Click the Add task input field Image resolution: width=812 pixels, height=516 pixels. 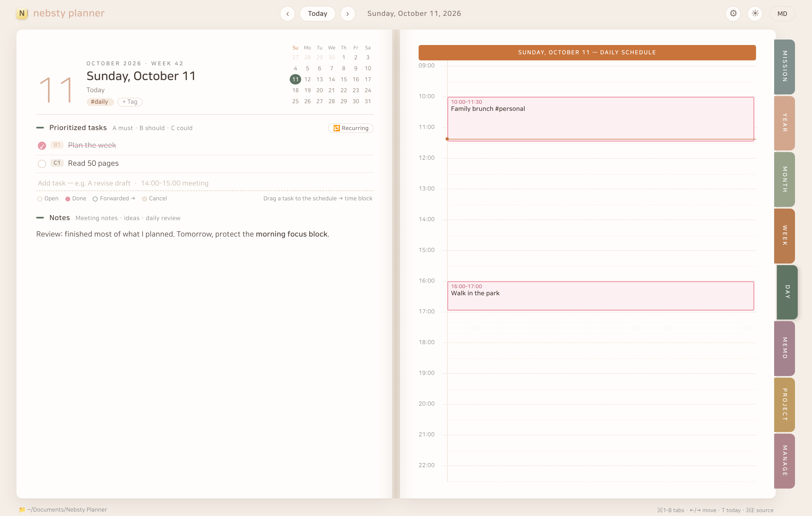click(205, 183)
